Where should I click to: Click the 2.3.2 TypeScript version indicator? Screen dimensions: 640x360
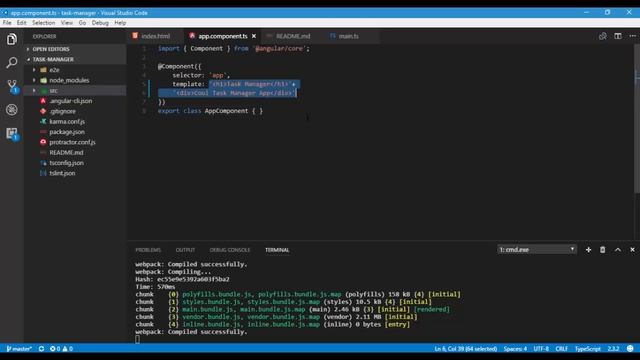[613, 349]
